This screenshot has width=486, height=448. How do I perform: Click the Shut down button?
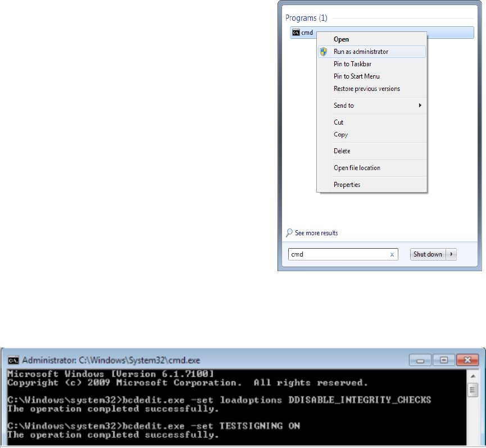428,254
